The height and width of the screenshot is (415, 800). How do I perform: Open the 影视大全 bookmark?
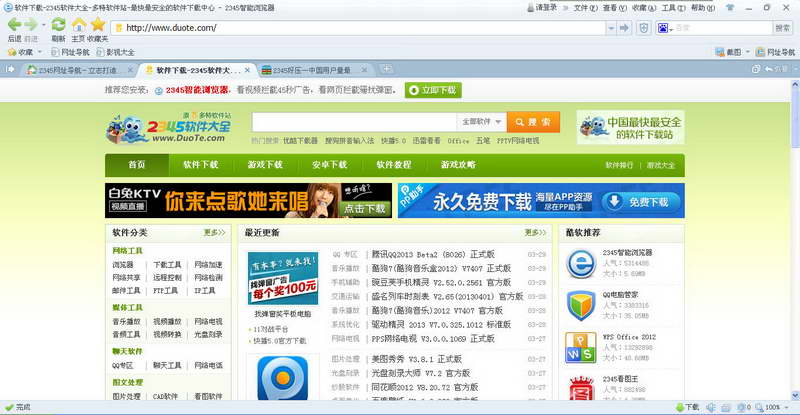tap(115, 52)
